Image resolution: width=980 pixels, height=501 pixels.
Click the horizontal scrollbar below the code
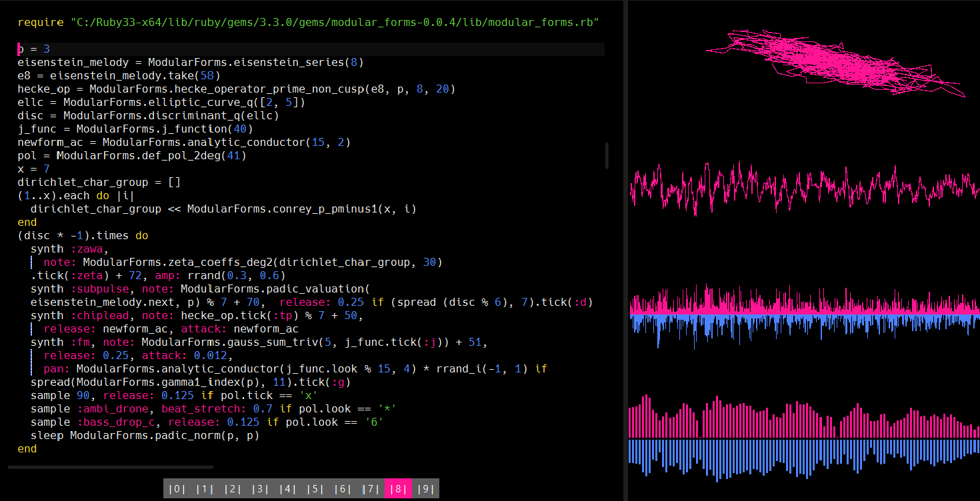(111, 467)
